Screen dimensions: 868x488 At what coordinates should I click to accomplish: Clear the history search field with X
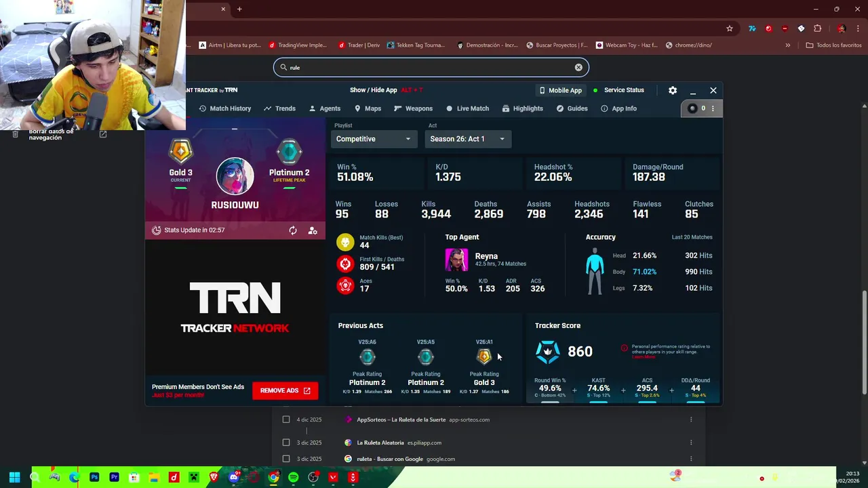[x=578, y=67]
